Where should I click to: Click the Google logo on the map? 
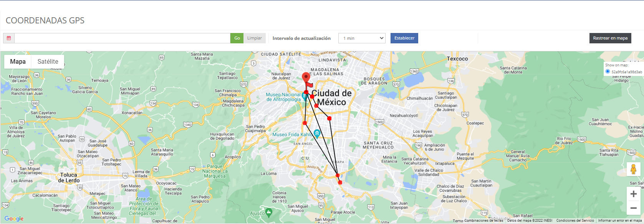(14, 219)
